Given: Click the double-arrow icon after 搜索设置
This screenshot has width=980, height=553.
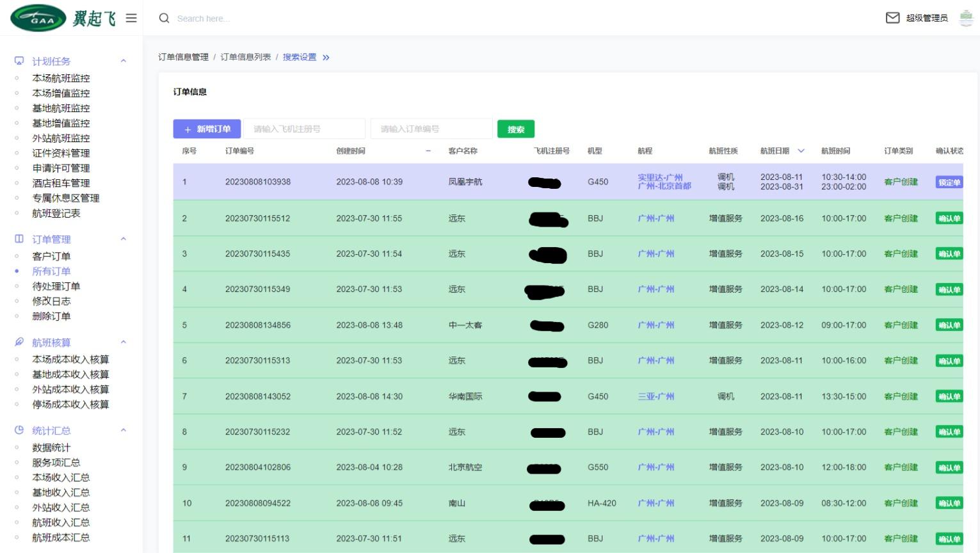Looking at the screenshot, I should (326, 58).
